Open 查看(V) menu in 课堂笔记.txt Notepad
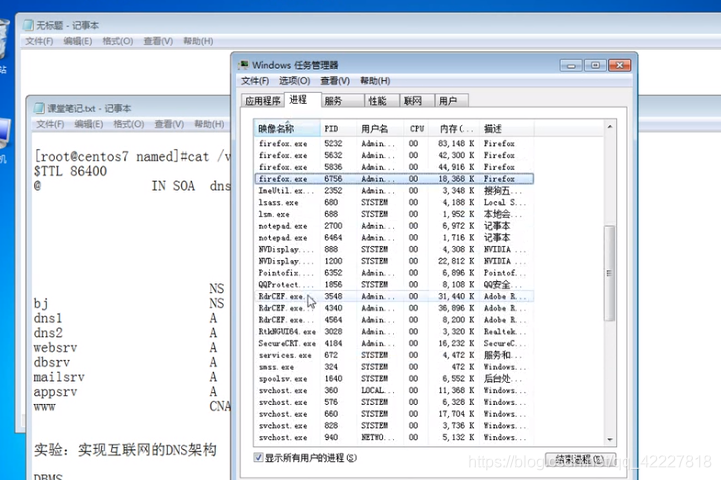The height and width of the screenshot is (480, 721). pos(169,124)
